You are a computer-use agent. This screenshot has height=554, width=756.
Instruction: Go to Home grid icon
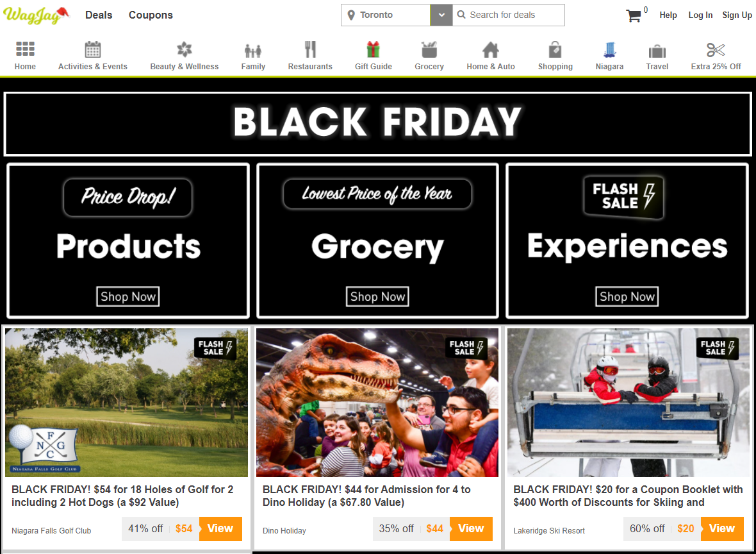(25, 49)
